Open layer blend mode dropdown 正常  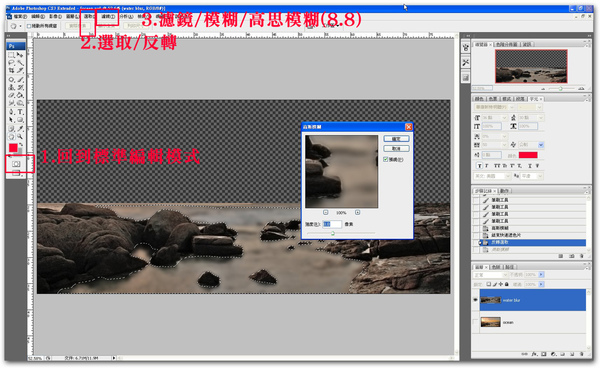[x=491, y=275]
